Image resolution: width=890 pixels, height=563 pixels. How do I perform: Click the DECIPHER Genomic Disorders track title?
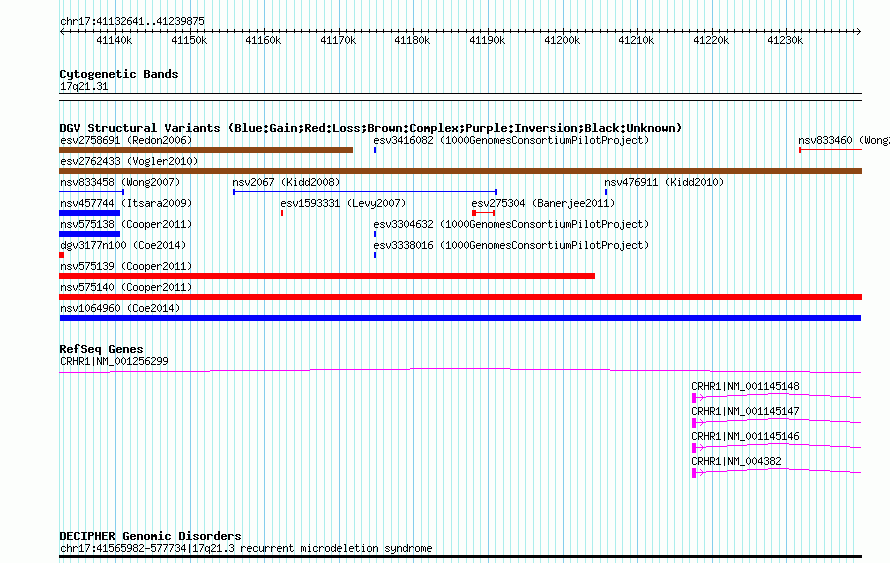point(150,536)
